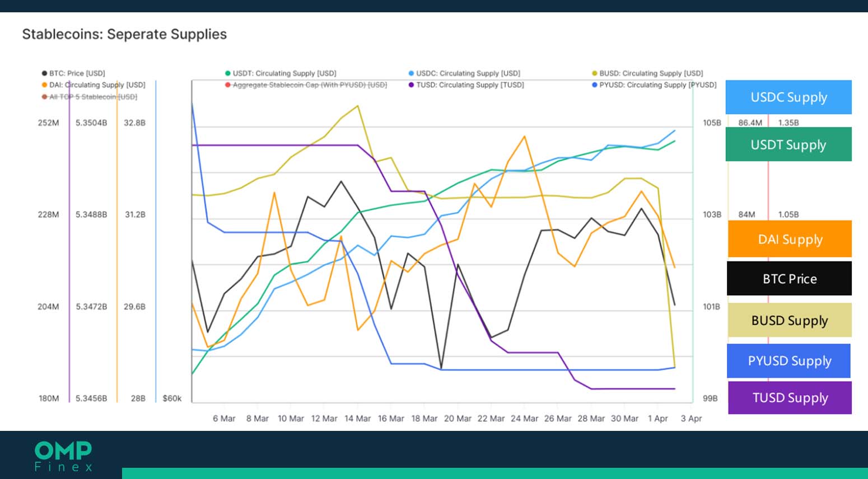
Task: Click the black BTC Price label box
Action: [790, 278]
